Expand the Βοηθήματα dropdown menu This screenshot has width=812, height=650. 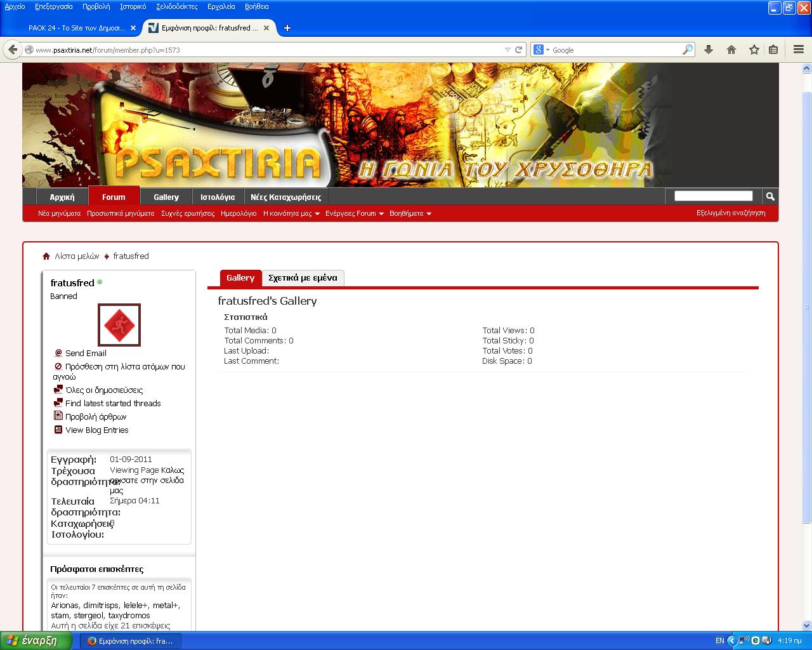(410, 214)
